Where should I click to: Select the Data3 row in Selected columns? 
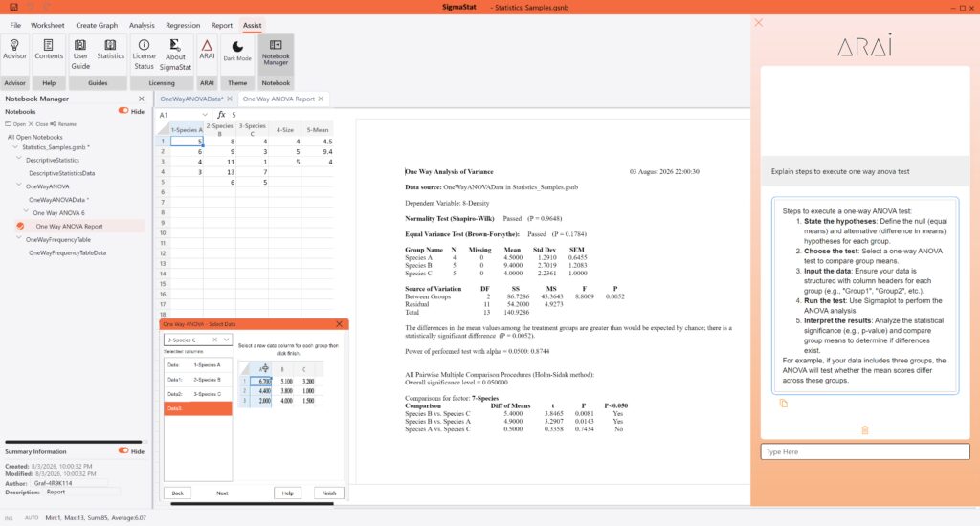pyautogui.click(x=198, y=408)
